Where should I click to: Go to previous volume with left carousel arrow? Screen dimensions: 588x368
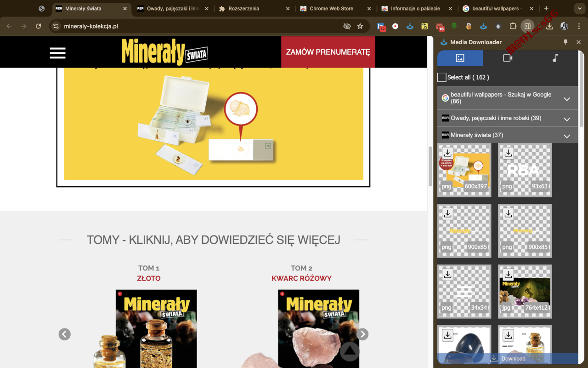click(x=65, y=334)
